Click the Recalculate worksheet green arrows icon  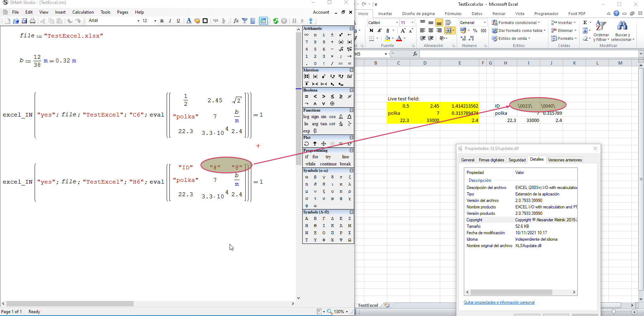[275, 21]
